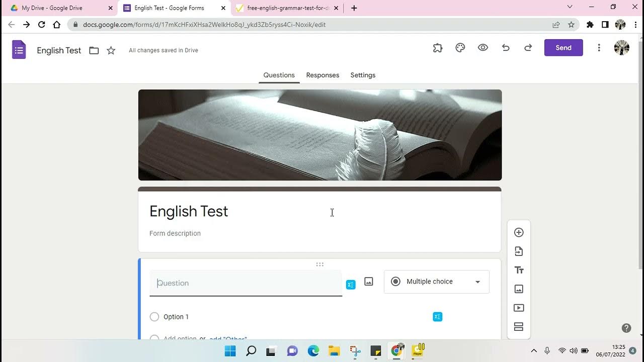Click the header book image
The width and height of the screenshot is (644, 362).
pos(320,135)
